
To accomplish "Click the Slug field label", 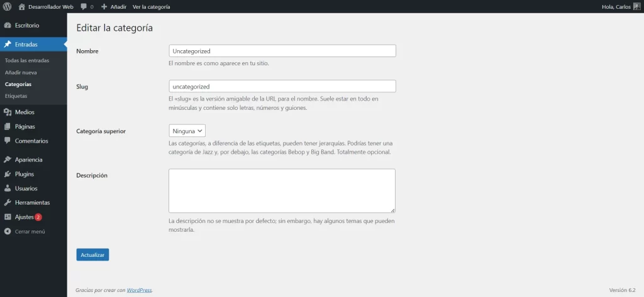I will point(82,87).
